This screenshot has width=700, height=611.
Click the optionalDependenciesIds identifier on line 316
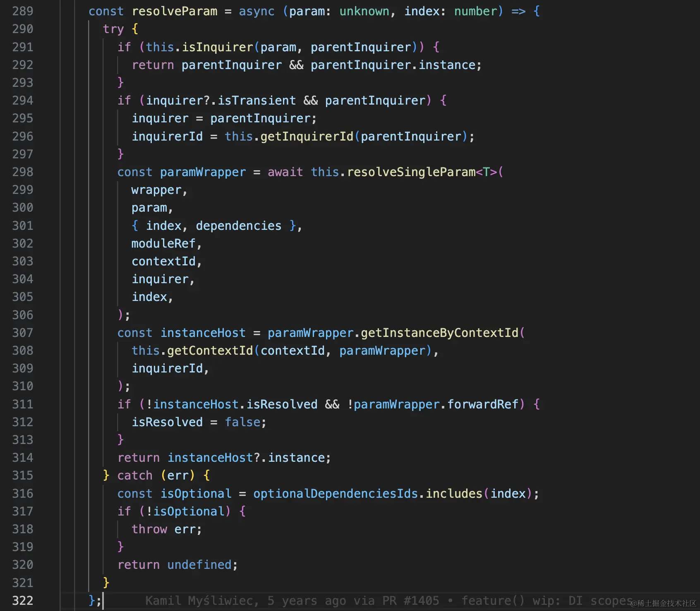pos(336,494)
